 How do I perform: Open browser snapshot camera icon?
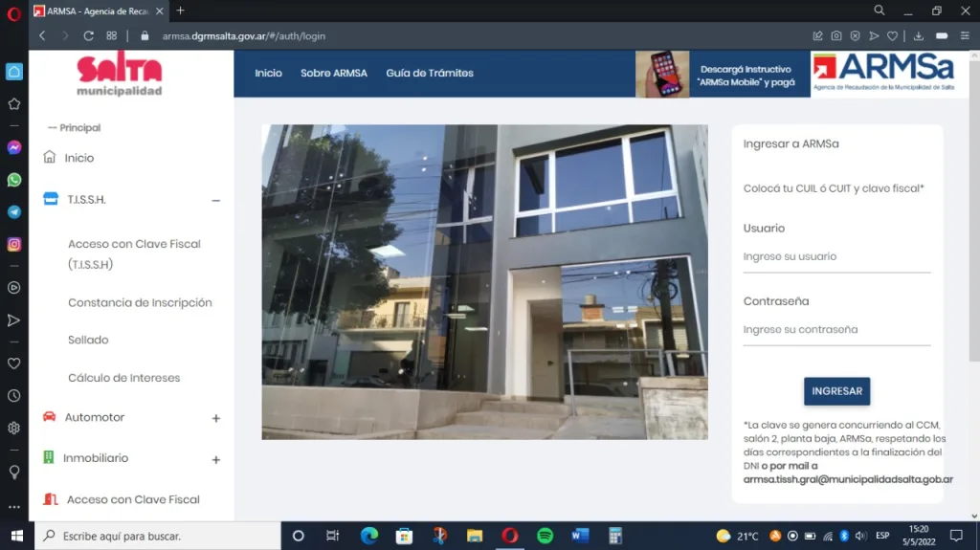(836, 36)
